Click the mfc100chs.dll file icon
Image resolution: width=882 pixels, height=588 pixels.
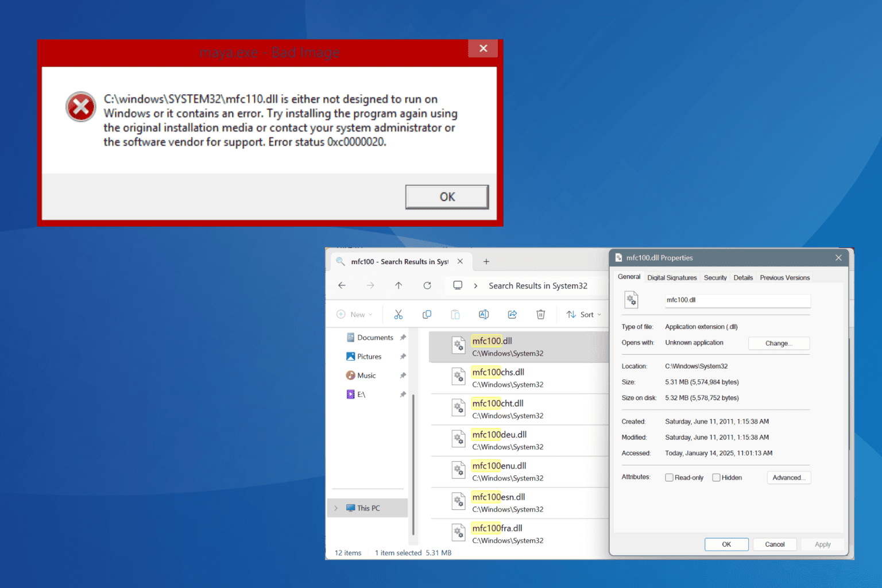coord(458,377)
